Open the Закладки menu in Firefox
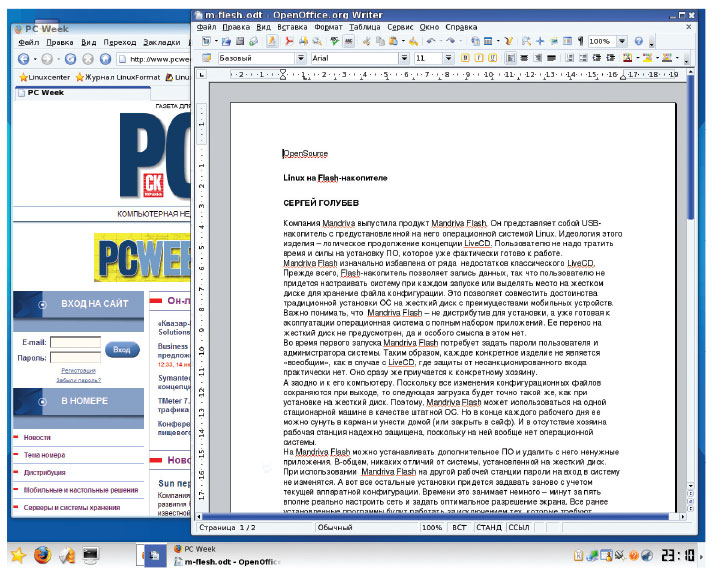The width and height of the screenshot is (716, 576). 160,43
